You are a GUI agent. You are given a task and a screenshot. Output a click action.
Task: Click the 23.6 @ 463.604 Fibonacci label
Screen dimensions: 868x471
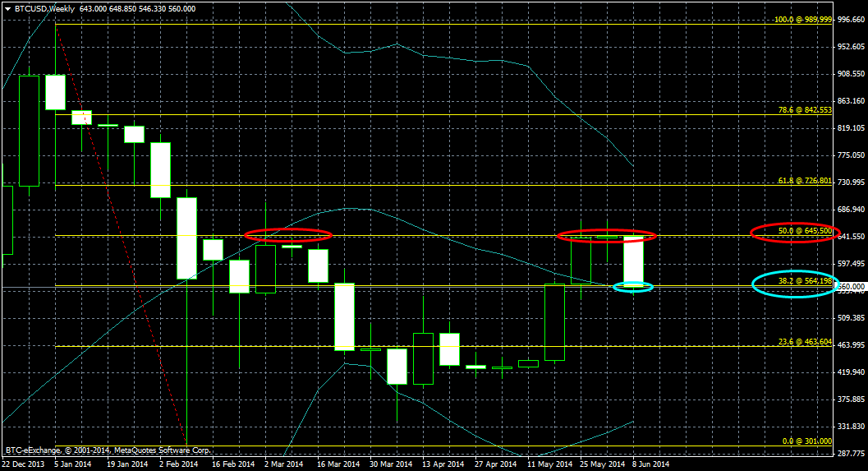(x=805, y=341)
